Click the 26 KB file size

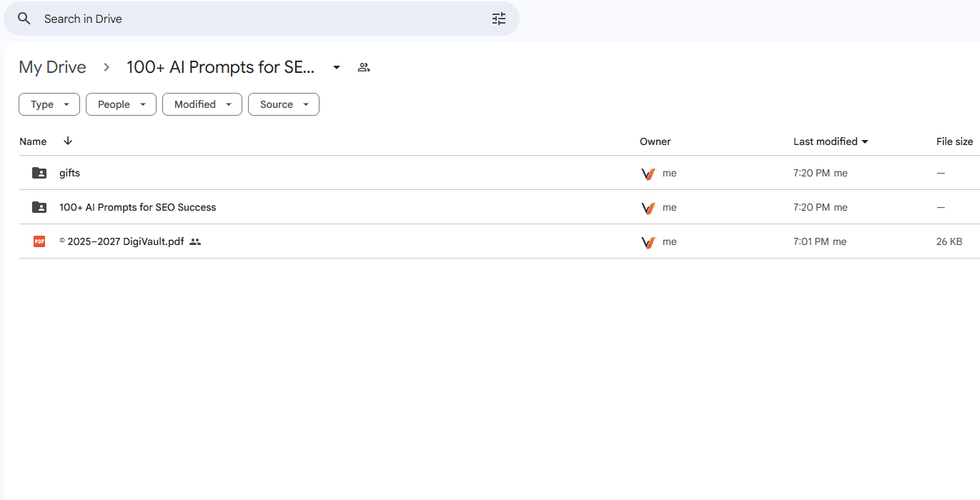point(949,241)
